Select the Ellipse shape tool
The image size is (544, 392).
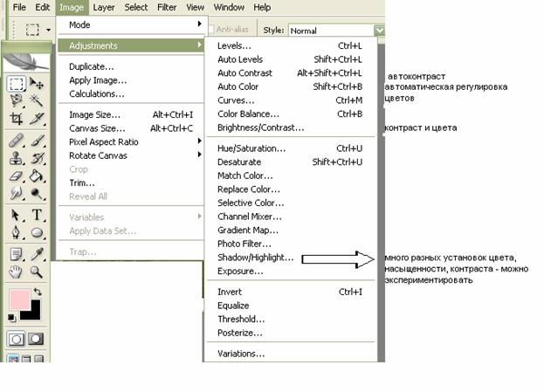(x=37, y=232)
